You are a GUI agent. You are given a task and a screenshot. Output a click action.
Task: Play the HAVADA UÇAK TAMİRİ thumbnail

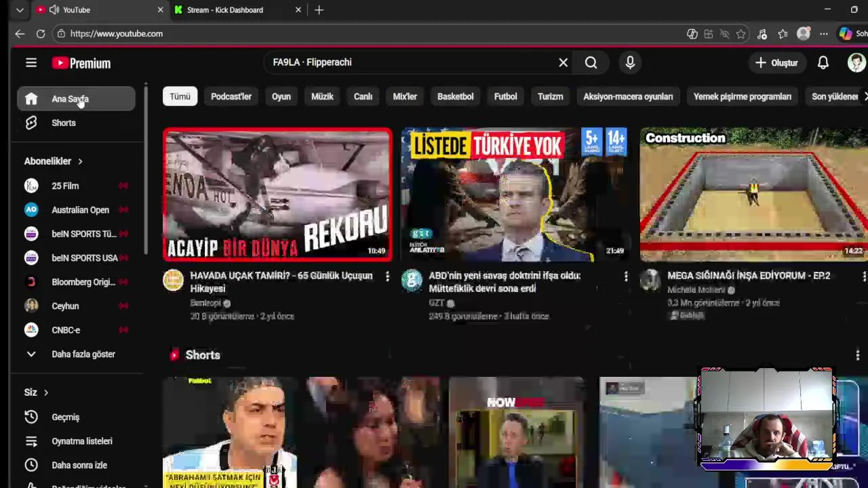pos(277,194)
